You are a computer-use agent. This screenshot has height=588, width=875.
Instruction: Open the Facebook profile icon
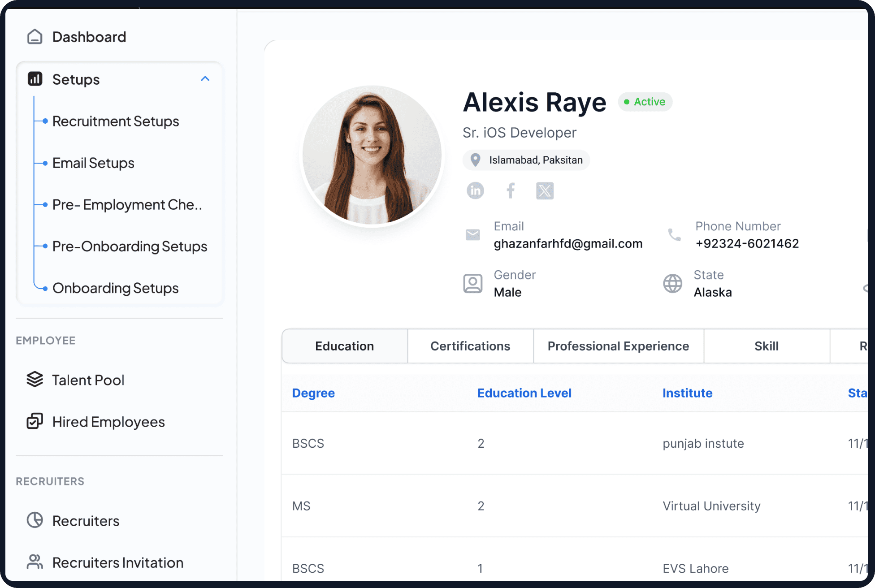click(x=510, y=190)
